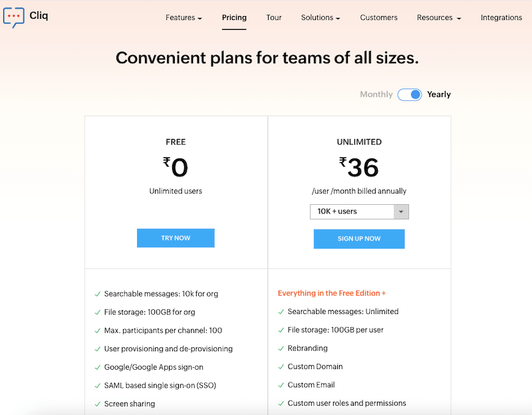The height and width of the screenshot is (415, 532).
Task: Click the checkmark next to Custom Domain
Action: point(281,366)
